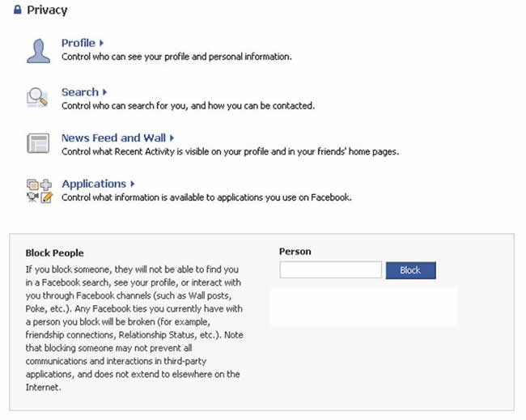
Task: Expand the arrow next to News Feed and Wall
Action: [172, 138]
